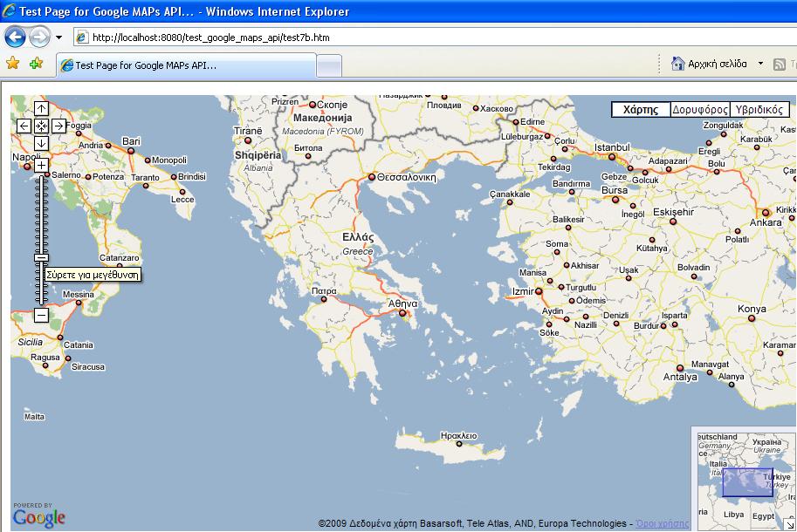Image resolution: width=797 pixels, height=532 pixels.
Task: Open the recent pages dropdown arrow
Action: (59, 38)
